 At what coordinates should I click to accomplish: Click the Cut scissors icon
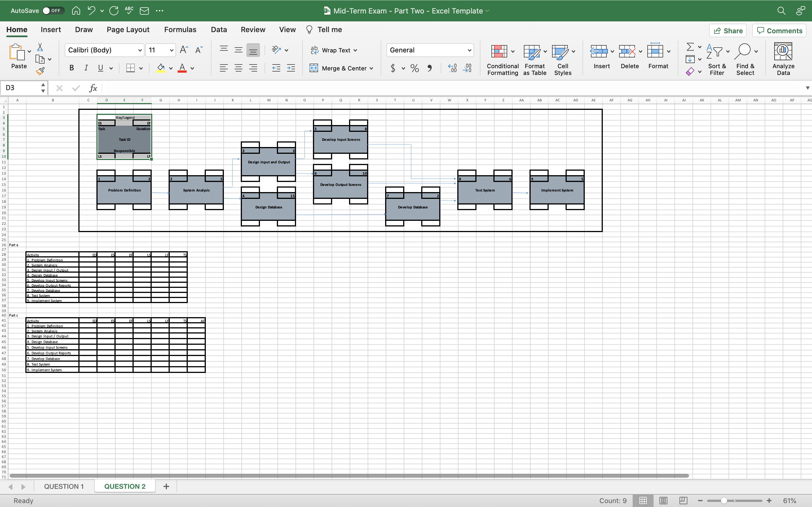tap(40, 47)
